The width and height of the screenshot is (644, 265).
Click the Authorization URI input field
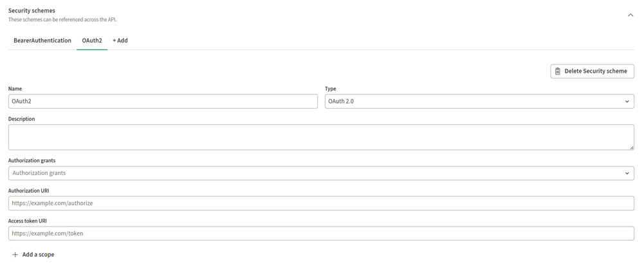321,203
